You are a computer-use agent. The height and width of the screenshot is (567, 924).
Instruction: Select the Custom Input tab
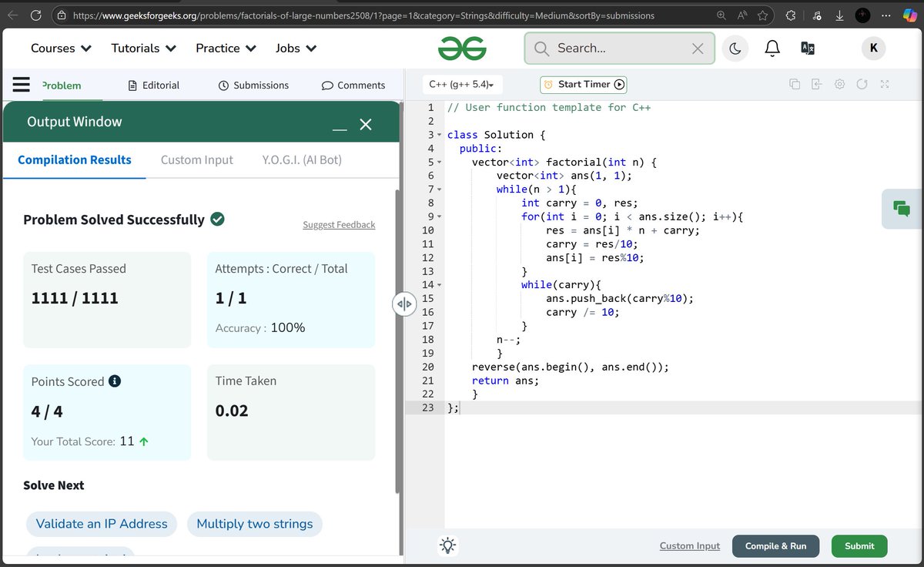(x=197, y=160)
